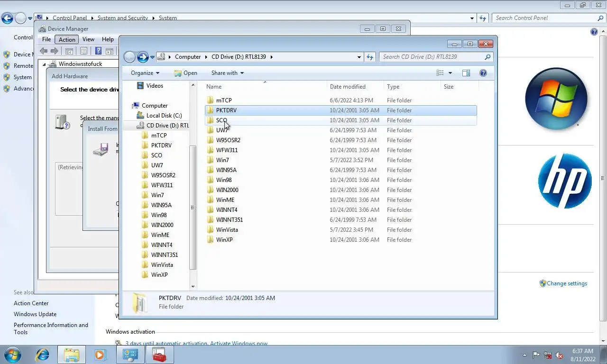The width and height of the screenshot is (607, 364).
Task: Click navigation pane scroll down arrow
Action: [193, 286]
